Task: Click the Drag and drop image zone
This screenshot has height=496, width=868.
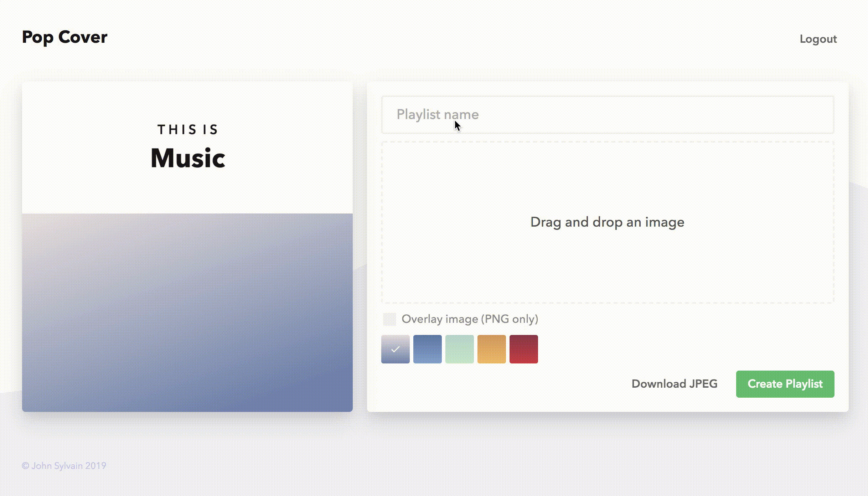Action: point(607,222)
